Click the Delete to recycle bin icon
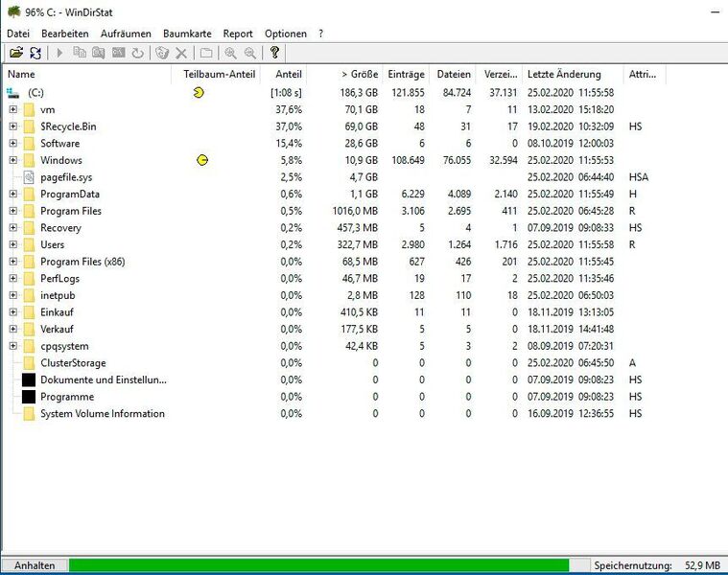The height and width of the screenshot is (575, 728). click(162, 53)
